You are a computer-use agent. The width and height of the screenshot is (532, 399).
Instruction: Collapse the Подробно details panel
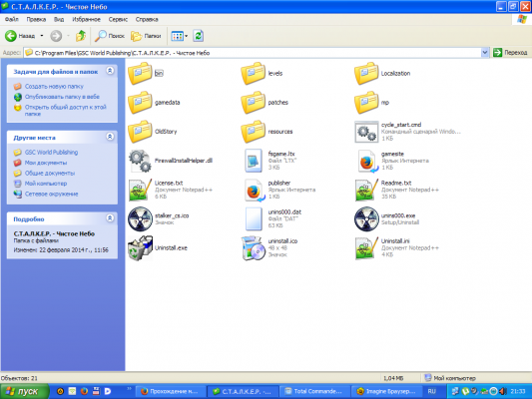(x=110, y=218)
